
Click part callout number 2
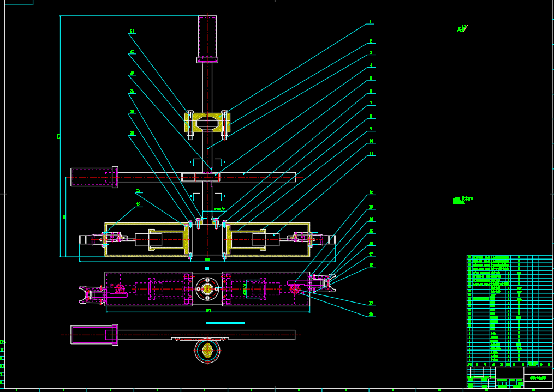[x=371, y=41]
